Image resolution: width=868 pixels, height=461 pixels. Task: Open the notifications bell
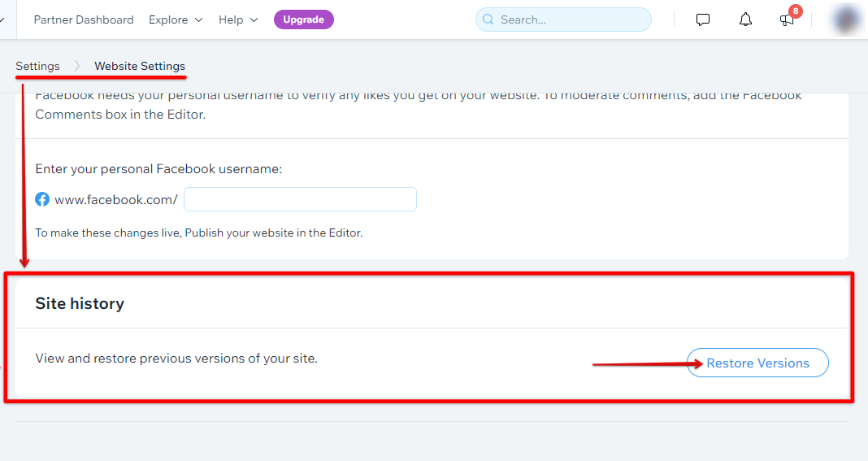[745, 20]
